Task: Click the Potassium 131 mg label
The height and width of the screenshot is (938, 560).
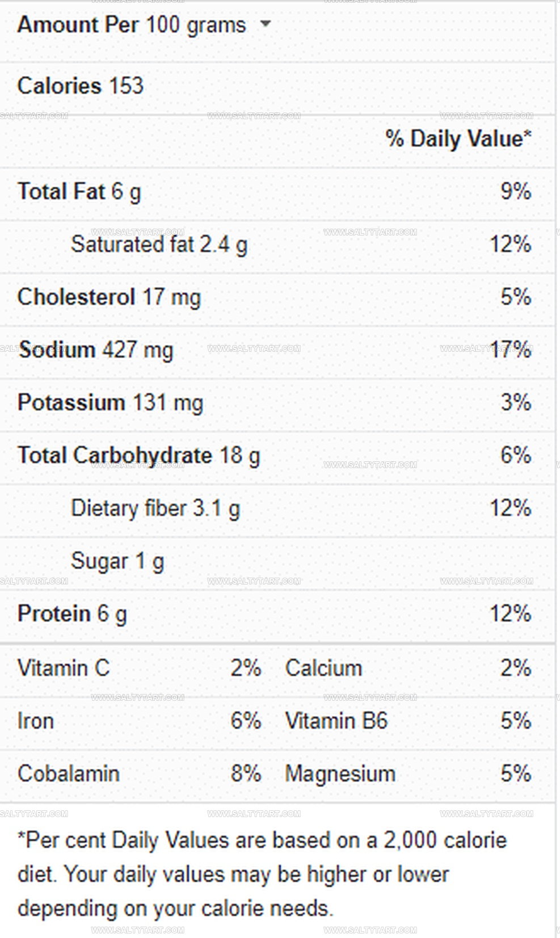Action: click(110, 403)
